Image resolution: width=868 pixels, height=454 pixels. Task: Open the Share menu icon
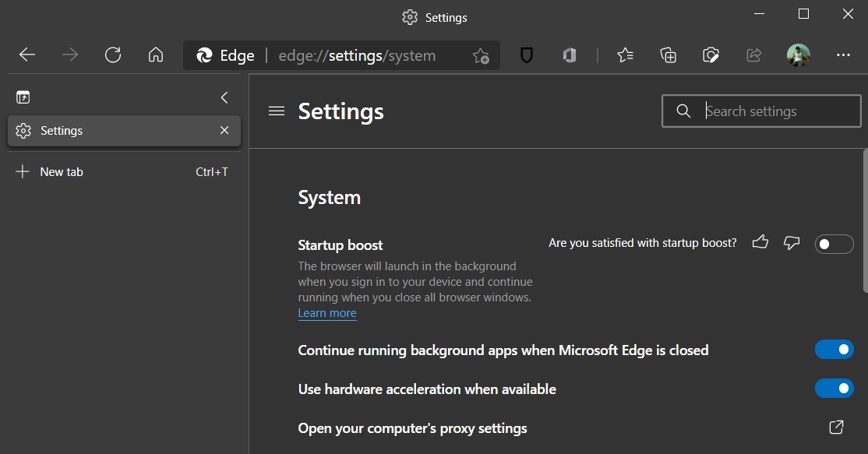753,55
